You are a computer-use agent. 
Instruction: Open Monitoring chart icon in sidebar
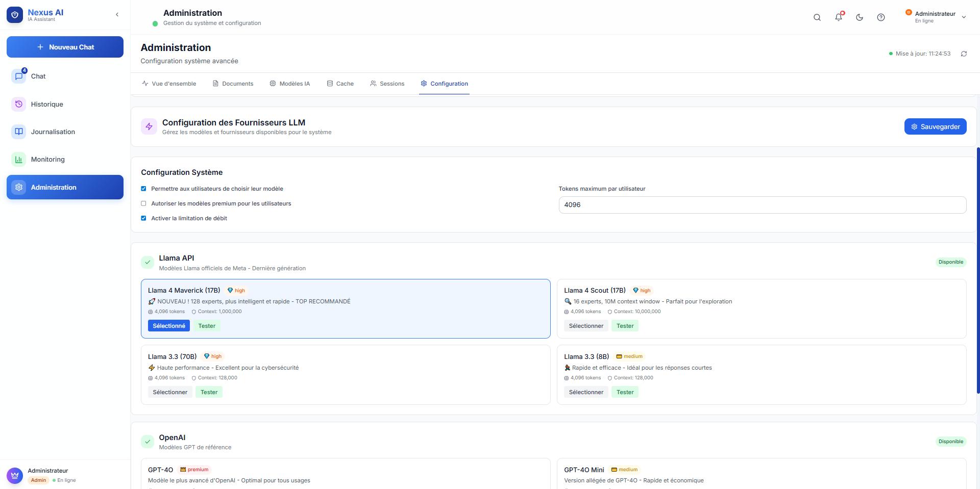click(x=19, y=160)
